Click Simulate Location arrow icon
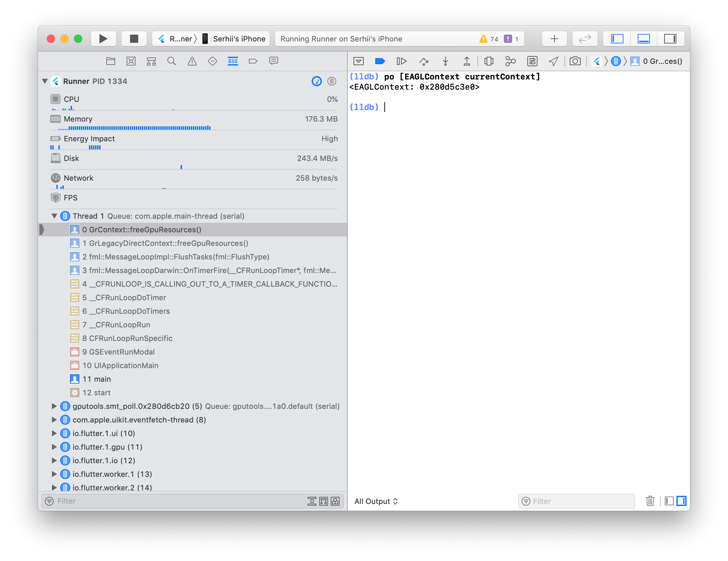Image resolution: width=728 pixels, height=561 pixels. click(553, 61)
